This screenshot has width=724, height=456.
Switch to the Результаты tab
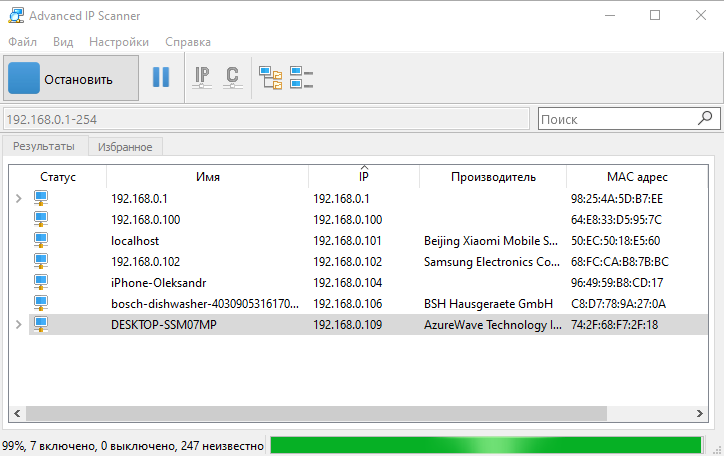(x=44, y=146)
